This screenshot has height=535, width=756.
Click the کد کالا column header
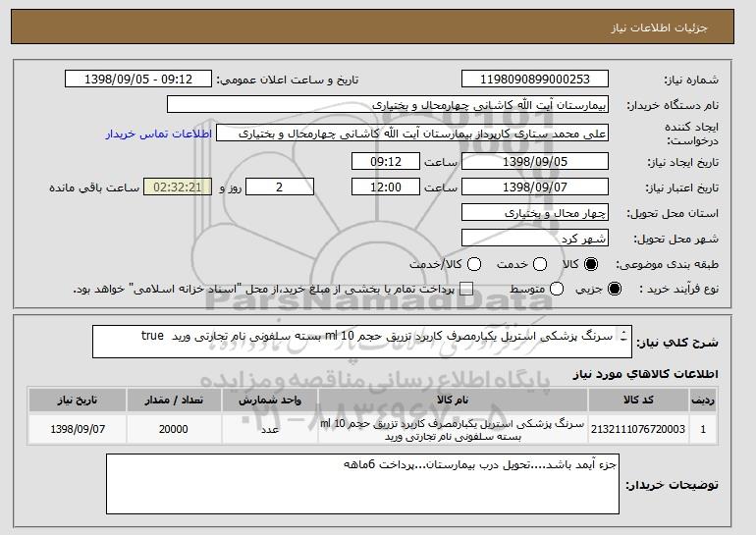click(638, 401)
